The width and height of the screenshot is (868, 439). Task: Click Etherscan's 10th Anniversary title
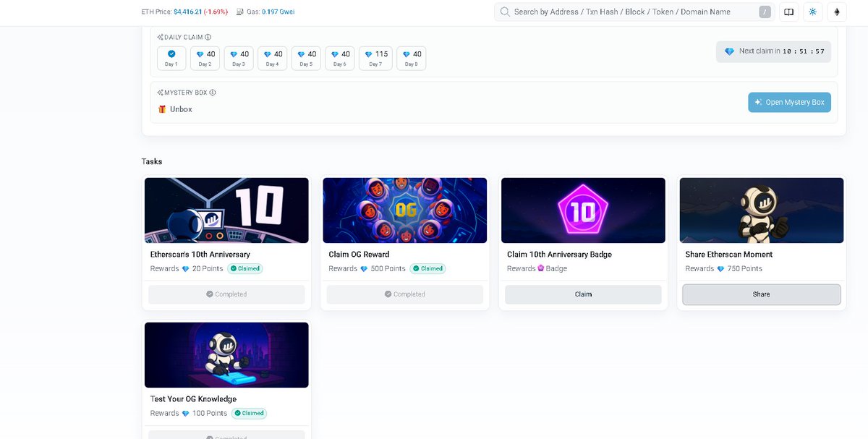click(x=200, y=255)
